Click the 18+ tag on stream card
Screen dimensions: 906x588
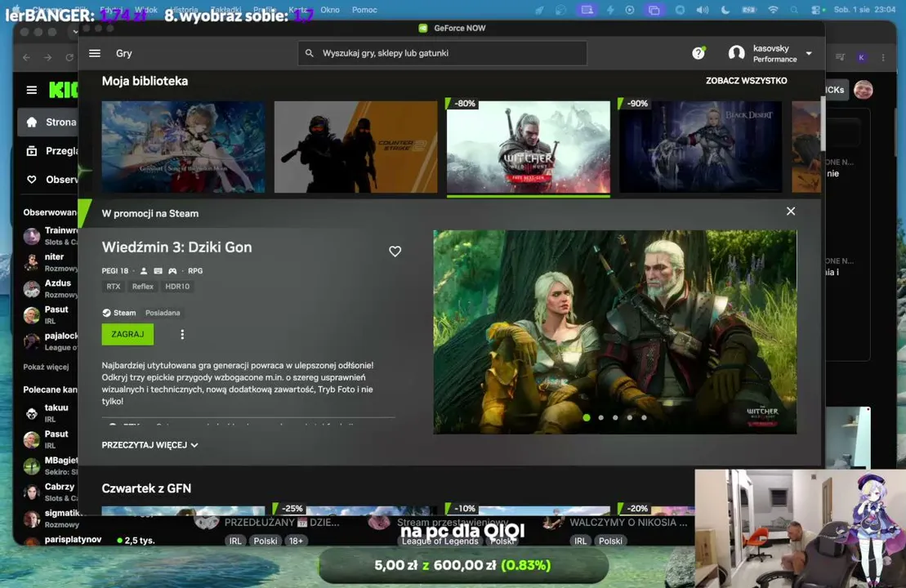[x=296, y=541]
